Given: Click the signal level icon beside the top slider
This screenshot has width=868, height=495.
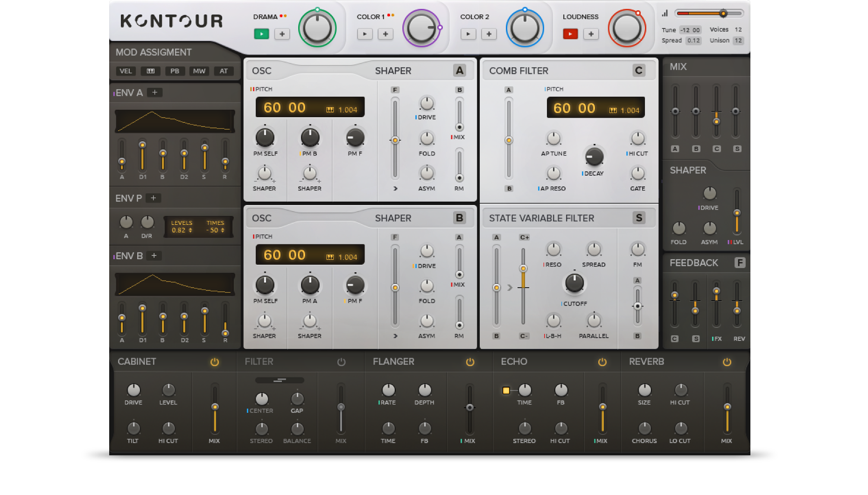Looking at the screenshot, I should 665,14.
